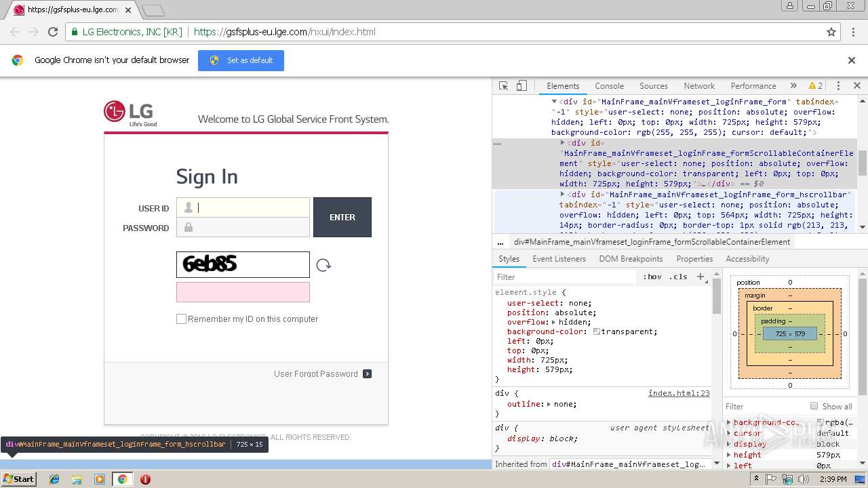868x488 pixels.
Task: Open Chrome's three-dot main menu
Action: coord(852,32)
